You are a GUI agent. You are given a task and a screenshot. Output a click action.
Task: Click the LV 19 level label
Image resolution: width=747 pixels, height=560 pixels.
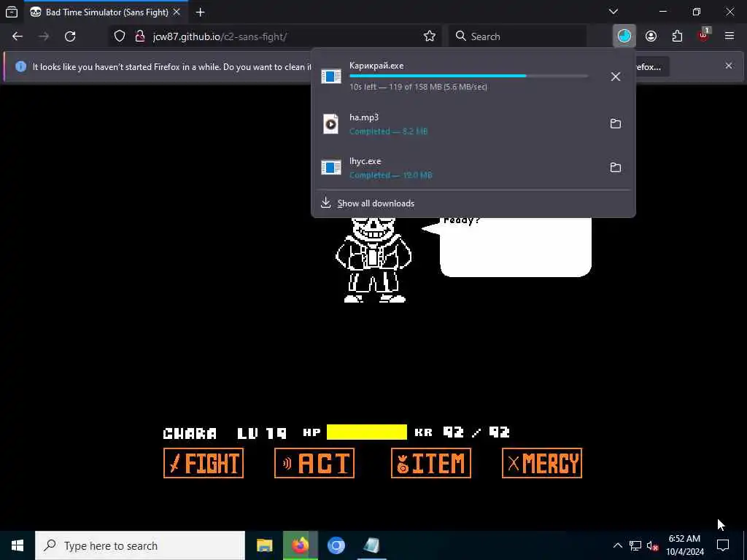pyautogui.click(x=262, y=433)
